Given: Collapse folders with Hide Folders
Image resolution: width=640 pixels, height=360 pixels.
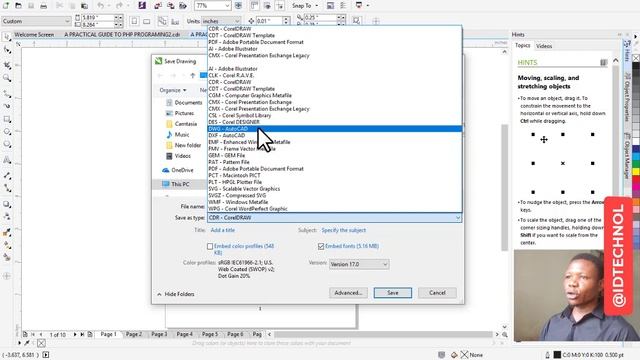Looking at the screenshot, I should tap(176, 294).
